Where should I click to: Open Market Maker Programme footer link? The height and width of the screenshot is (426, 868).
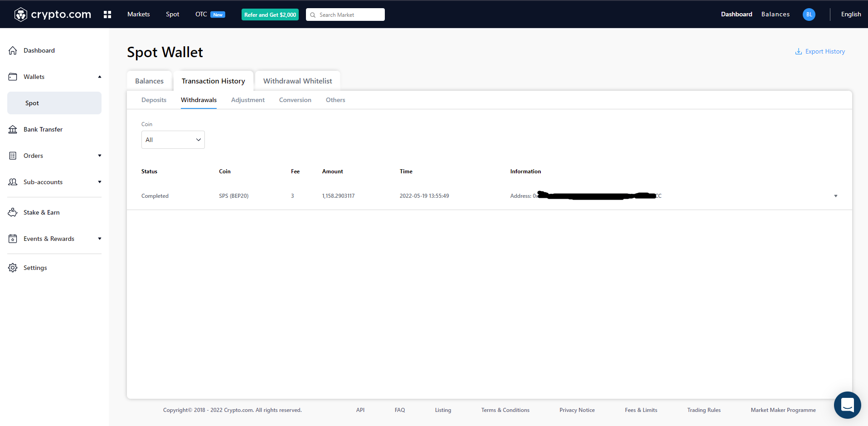pos(783,410)
